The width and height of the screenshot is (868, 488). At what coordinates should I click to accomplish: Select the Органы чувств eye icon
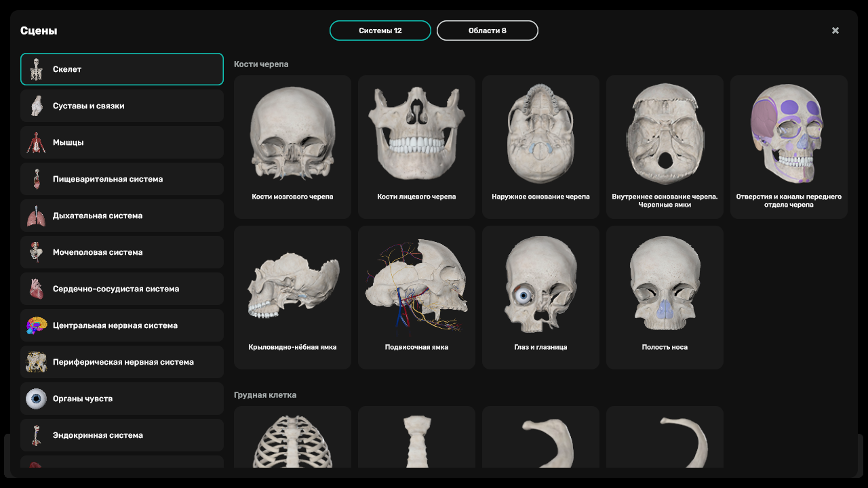coord(36,399)
